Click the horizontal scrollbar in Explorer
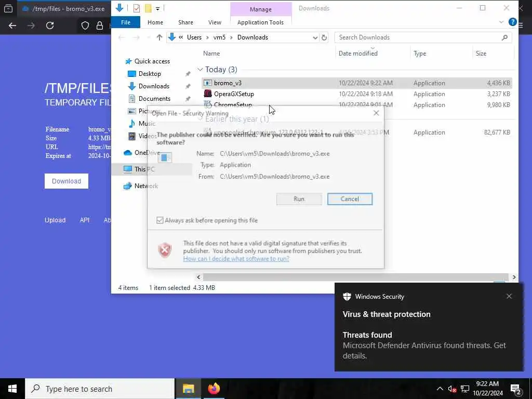This screenshot has height=399, width=532. point(355,277)
